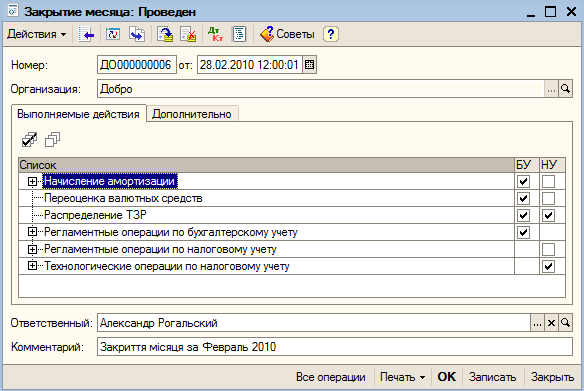Expand Технологические операции по налоговому учету node
The image size is (584, 391).
(x=32, y=266)
